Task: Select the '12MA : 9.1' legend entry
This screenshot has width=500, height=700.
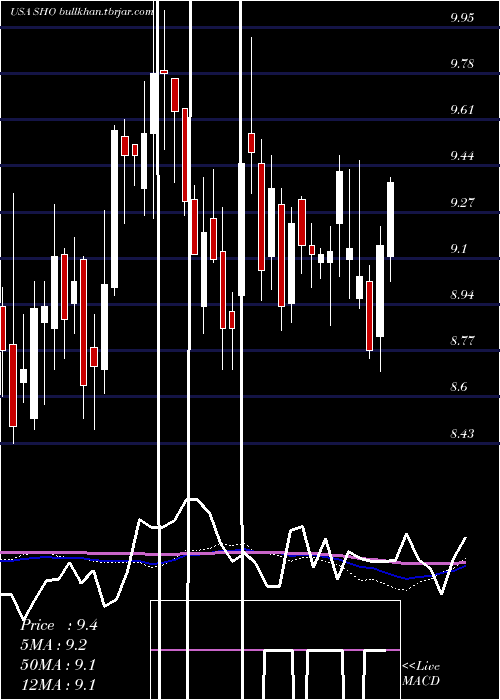Action: [58, 684]
